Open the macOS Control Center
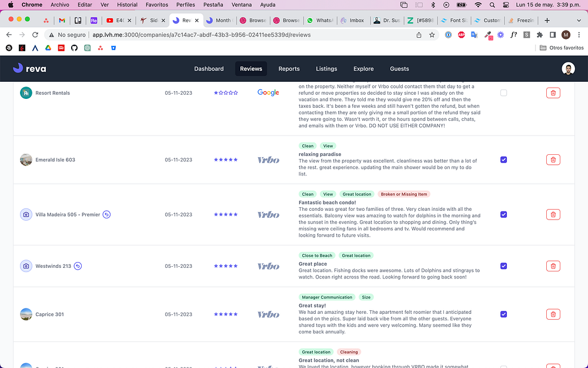588x368 pixels. (506, 5)
